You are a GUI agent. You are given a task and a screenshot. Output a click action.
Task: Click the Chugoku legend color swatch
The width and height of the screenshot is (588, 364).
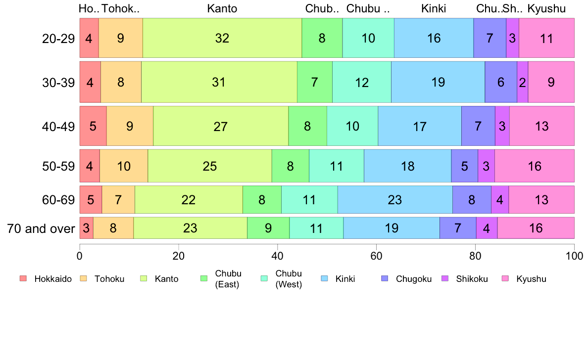pos(385,278)
